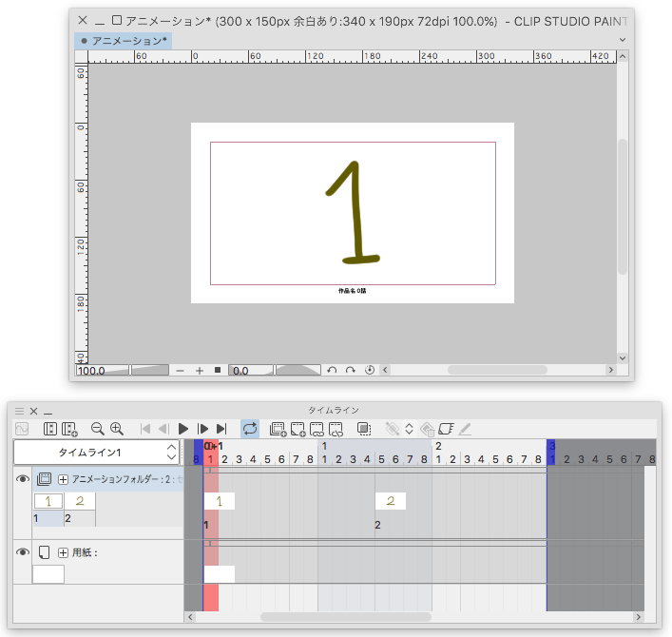This screenshot has width=672, height=637.
Task: Click the canvas zoom-out minus button
Action: [x=181, y=370]
